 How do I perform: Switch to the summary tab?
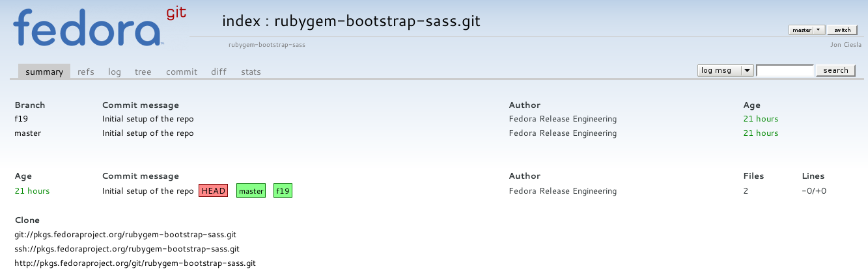(x=44, y=72)
